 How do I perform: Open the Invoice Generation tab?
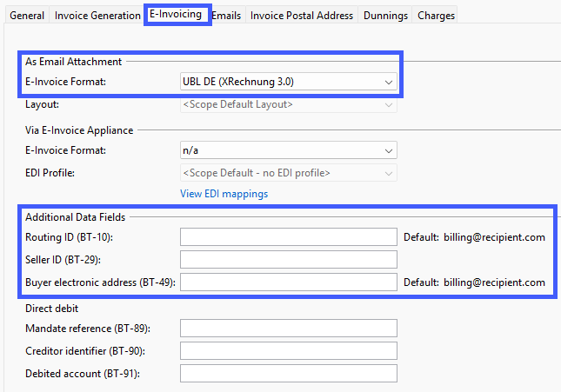[x=97, y=16]
